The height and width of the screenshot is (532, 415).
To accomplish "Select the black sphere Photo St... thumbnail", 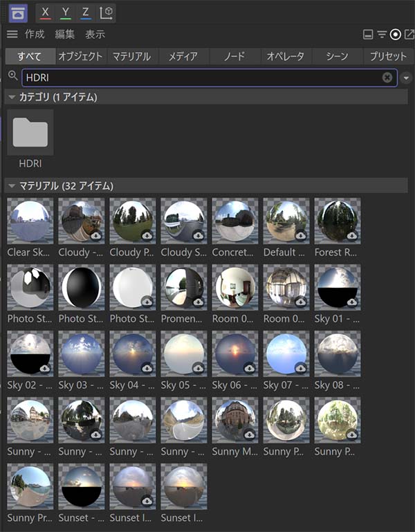I will point(82,287).
